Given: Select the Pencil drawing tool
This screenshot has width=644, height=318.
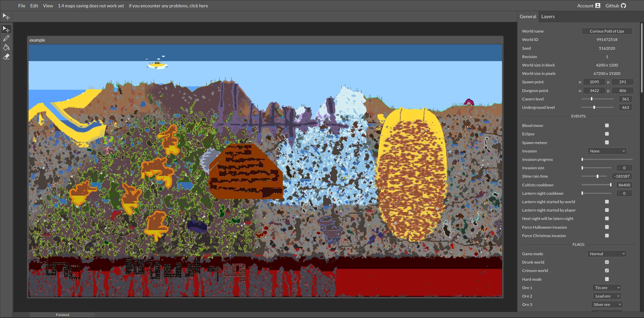Looking at the screenshot, I should tap(6, 38).
